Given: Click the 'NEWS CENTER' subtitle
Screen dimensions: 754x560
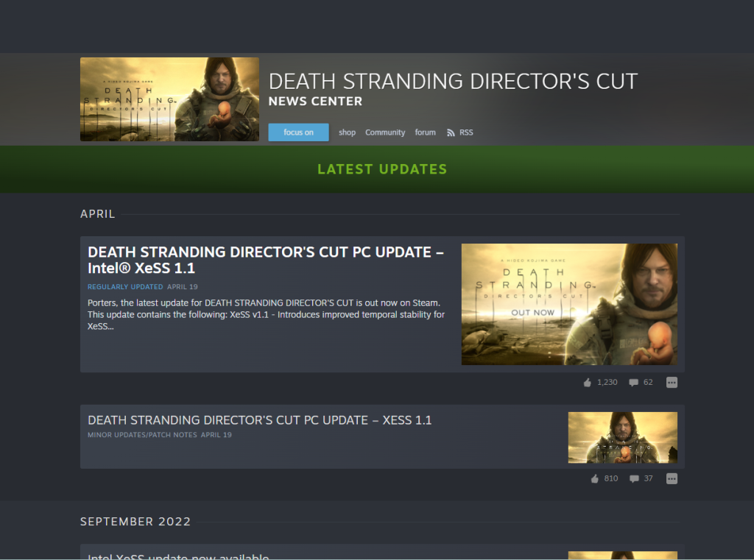Looking at the screenshot, I should point(315,102).
